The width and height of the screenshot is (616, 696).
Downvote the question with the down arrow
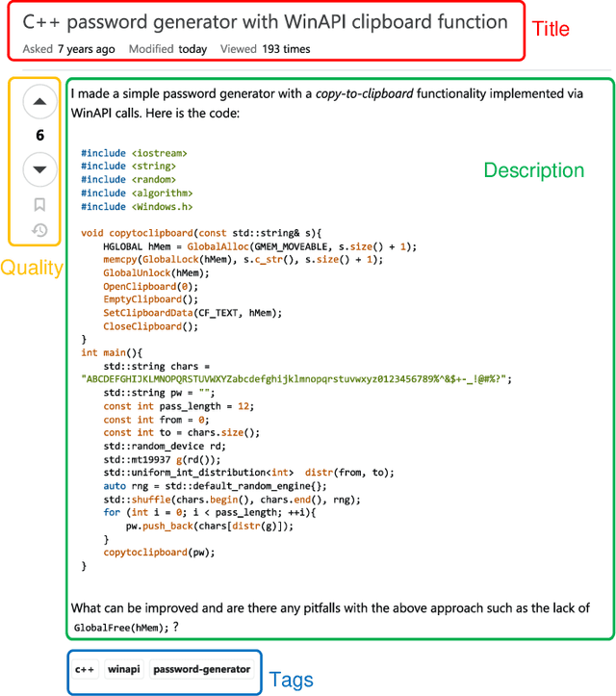pyautogui.click(x=39, y=169)
